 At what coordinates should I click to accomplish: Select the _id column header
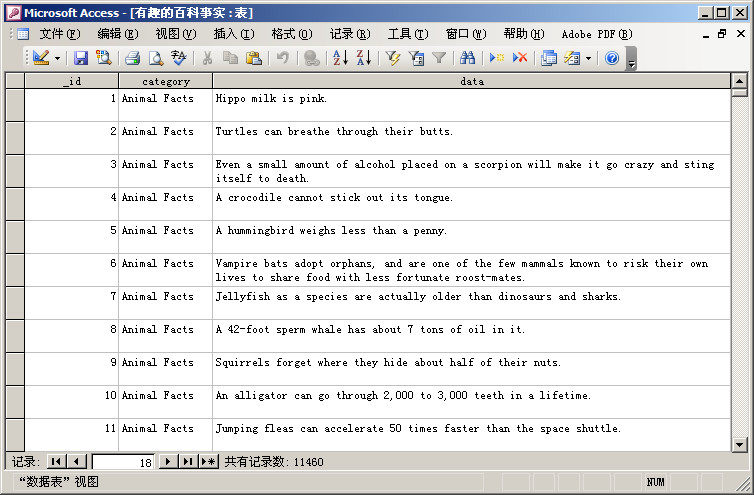(x=71, y=81)
